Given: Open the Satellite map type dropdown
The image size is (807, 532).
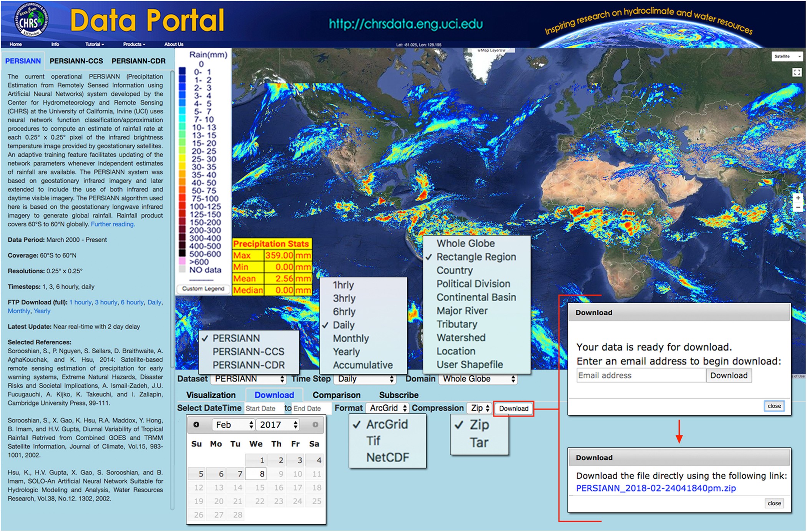Looking at the screenshot, I should point(787,56).
